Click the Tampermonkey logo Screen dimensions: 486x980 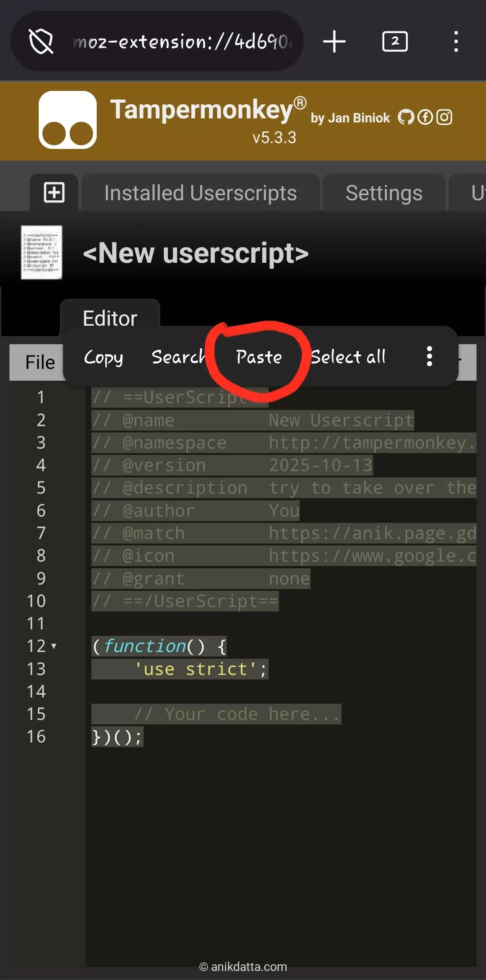tap(67, 120)
